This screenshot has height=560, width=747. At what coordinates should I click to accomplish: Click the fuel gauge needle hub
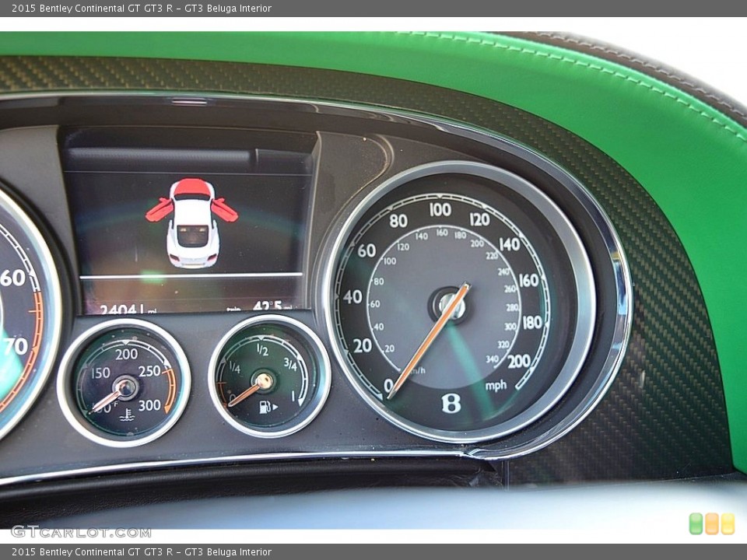click(264, 381)
